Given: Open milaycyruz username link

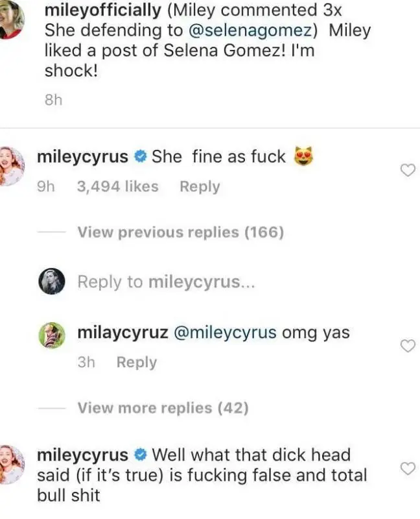Looking at the screenshot, I should point(122,333).
